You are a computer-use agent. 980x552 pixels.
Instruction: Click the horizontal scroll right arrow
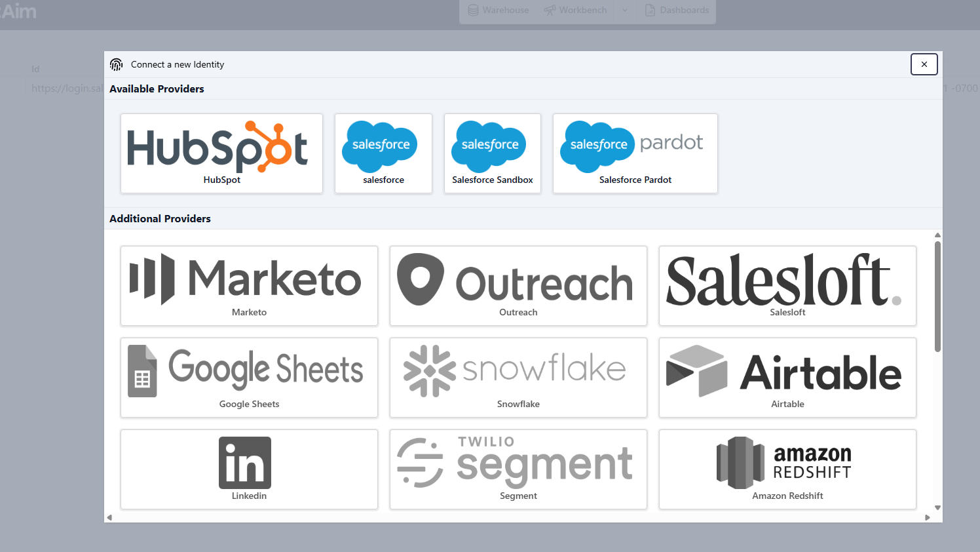[927, 518]
